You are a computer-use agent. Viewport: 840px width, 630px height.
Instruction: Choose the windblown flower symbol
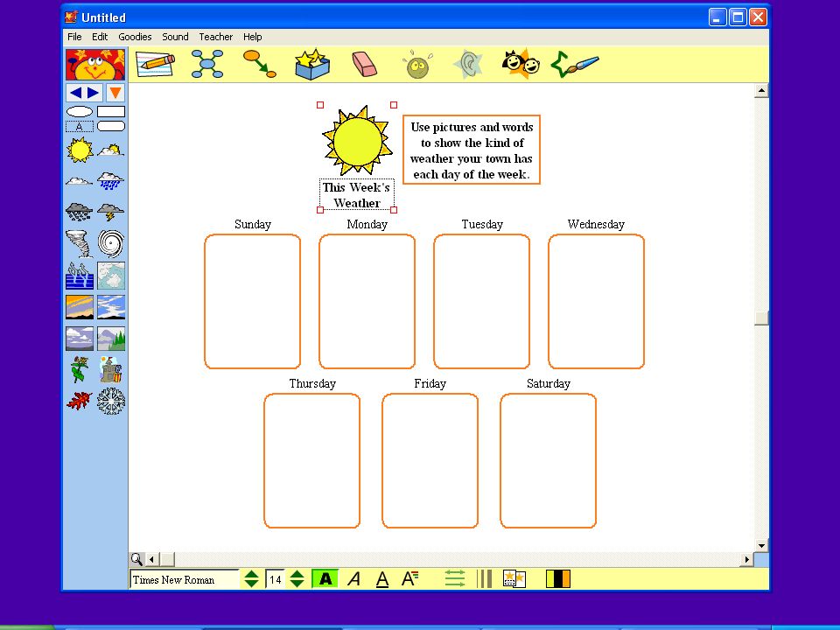(80, 369)
